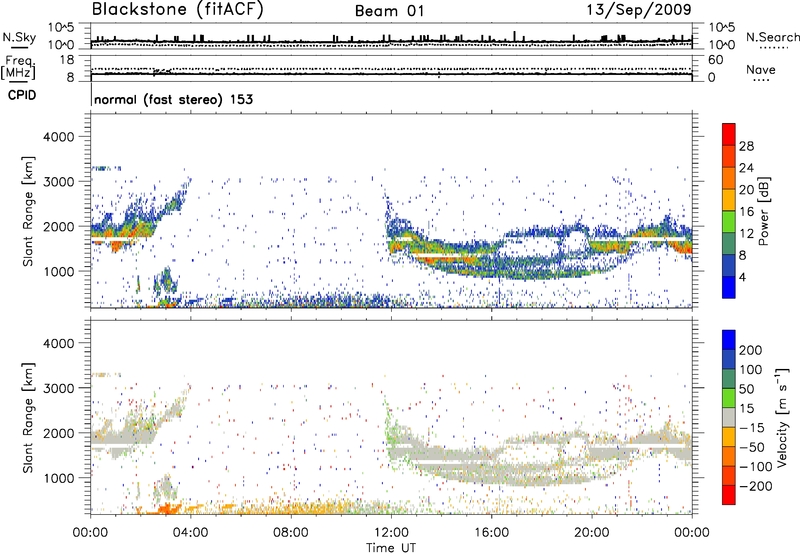Click the right 10^0 noise axis label
Image resolution: width=800 pixels, height=554 pixels.
(x=722, y=45)
